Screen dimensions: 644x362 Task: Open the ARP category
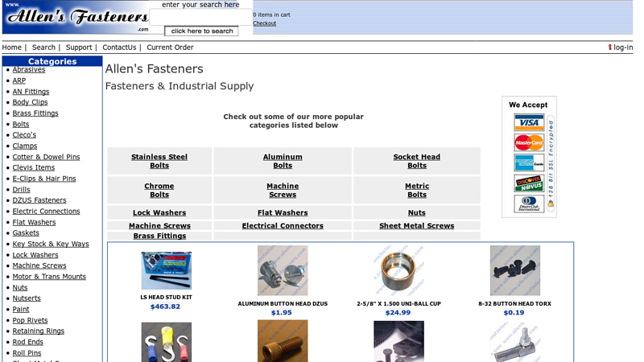tap(19, 80)
